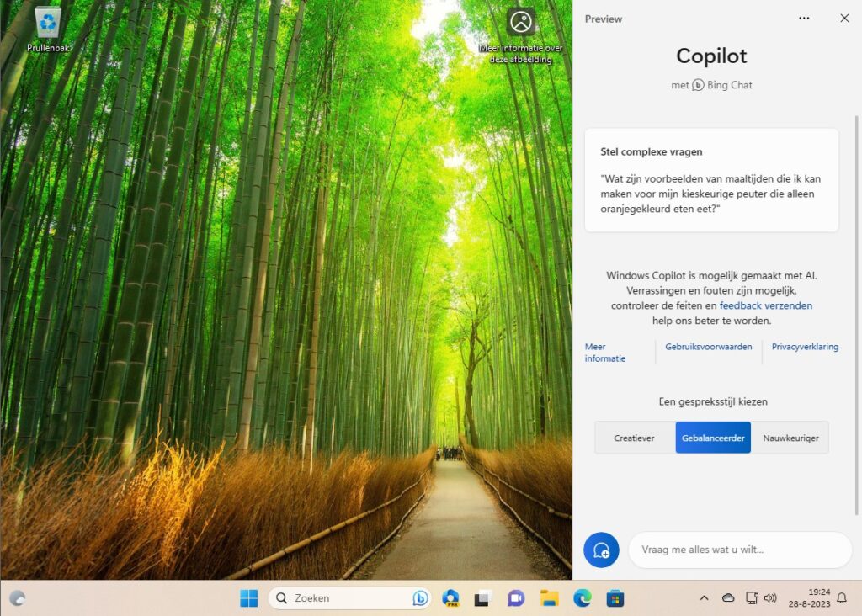Expand the hidden system tray icons chevron
This screenshot has height=616, width=862.
point(704,597)
